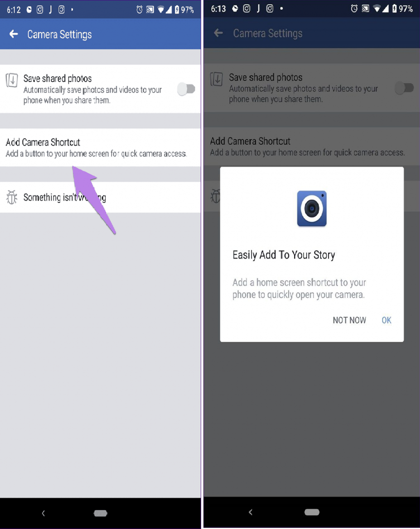Click Wi-Fi icon in left status bar
Image resolution: width=420 pixels, height=529 pixels.
161,9
